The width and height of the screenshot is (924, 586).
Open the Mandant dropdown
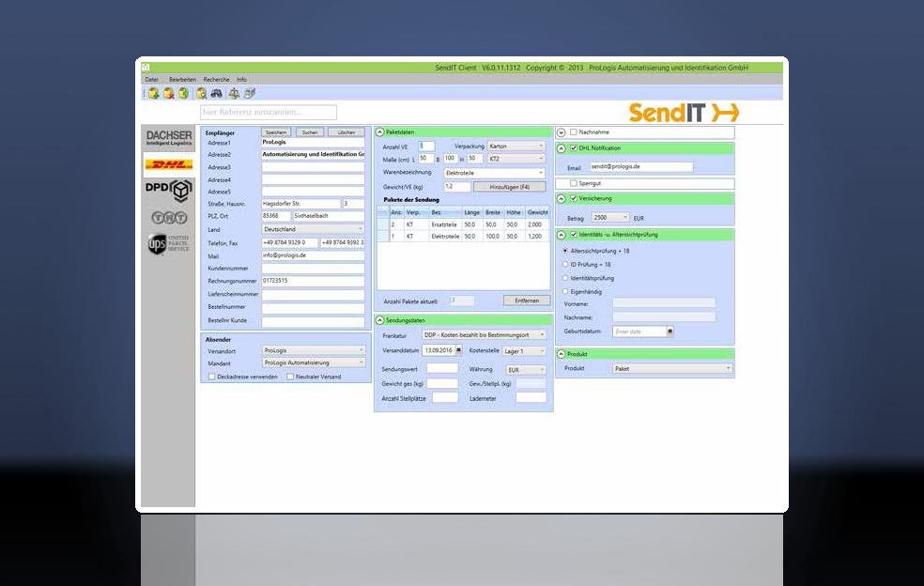tap(313, 362)
